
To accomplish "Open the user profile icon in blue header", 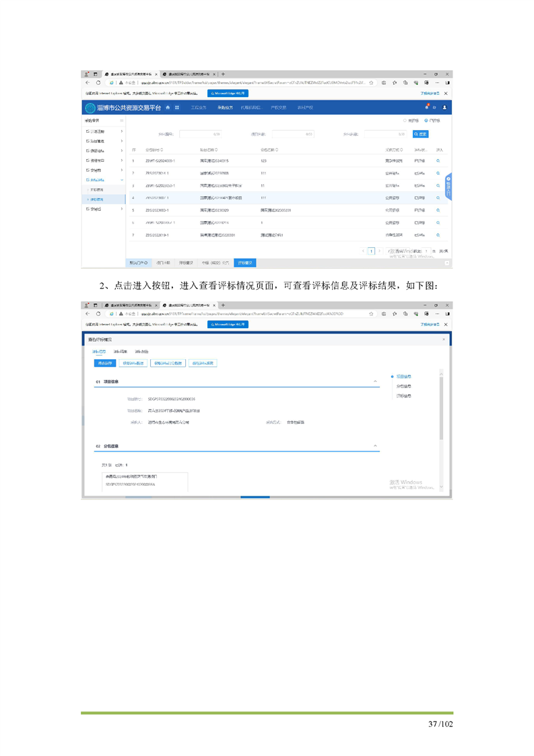I will pyautogui.click(x=444, y=107).
